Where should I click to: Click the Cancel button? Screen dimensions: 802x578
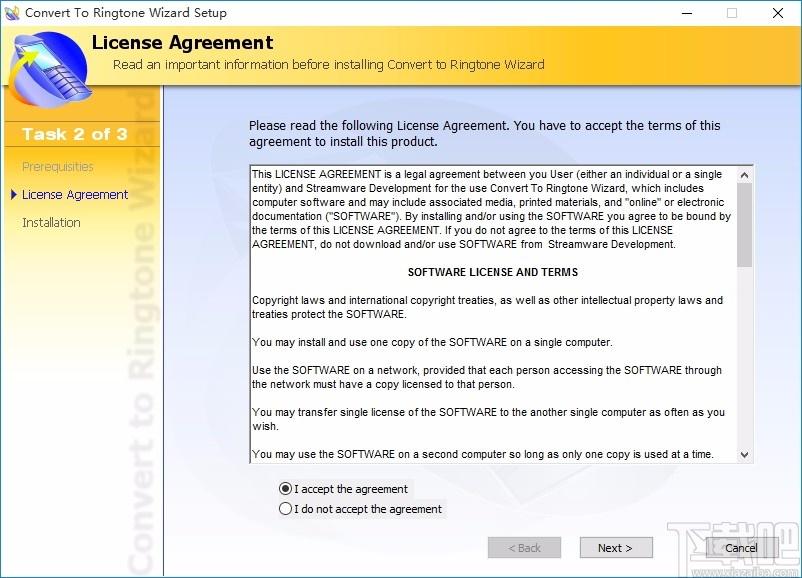click(741, 548)
